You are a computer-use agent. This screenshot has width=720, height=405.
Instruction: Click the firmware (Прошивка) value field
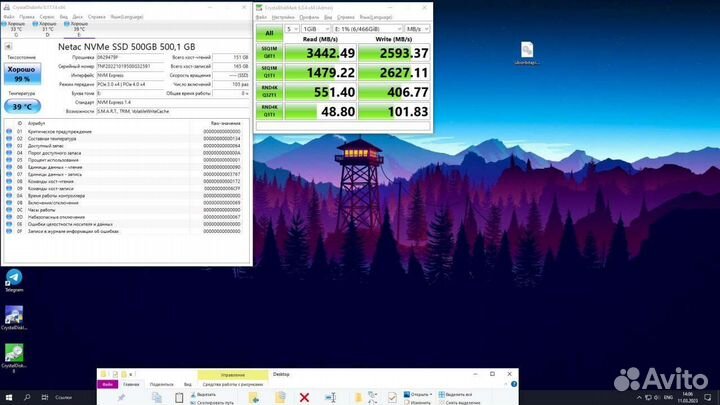coord(130,57)
